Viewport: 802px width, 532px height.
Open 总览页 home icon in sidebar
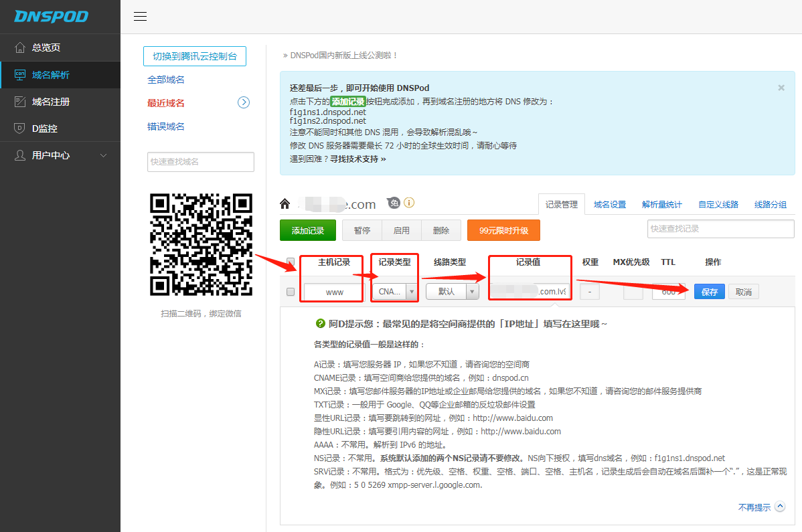point(19,48)
